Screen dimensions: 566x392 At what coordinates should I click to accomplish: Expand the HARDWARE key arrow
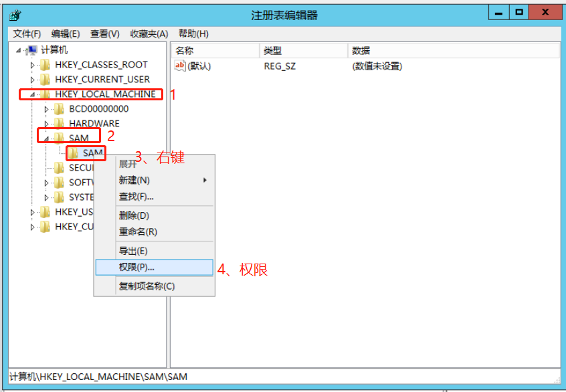[x=46, y=124]
